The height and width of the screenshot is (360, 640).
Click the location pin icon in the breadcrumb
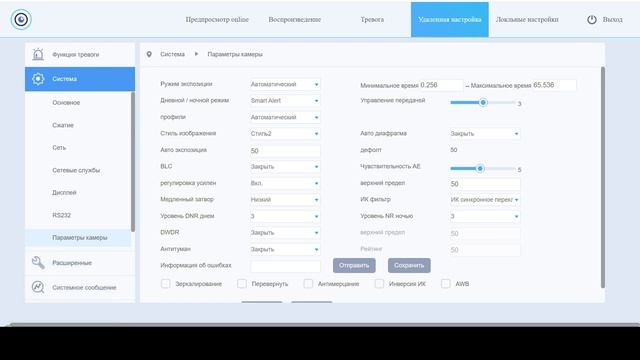(x=149, y=54)
